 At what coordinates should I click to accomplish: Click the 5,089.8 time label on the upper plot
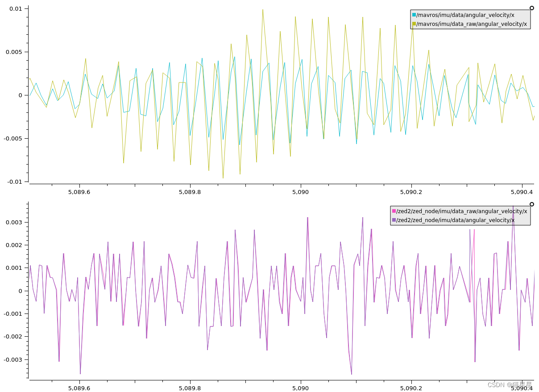190,192
